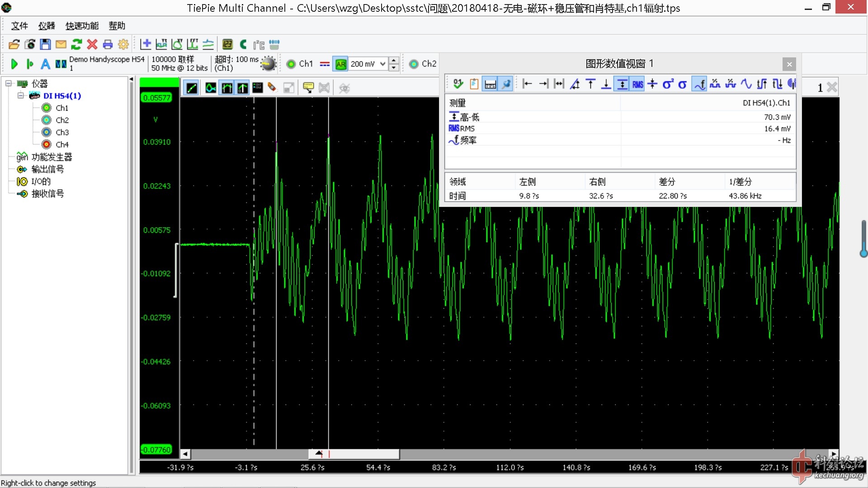Toggle the pin icon in value window

505,84
